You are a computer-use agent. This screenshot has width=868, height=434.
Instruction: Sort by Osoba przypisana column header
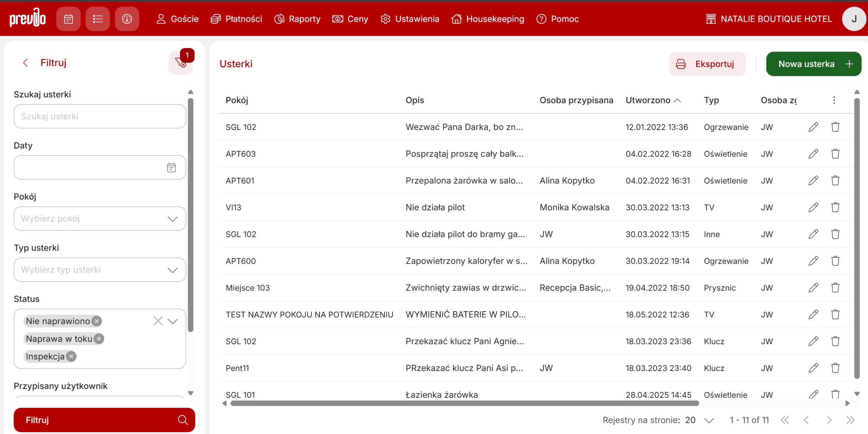pyautogui.click(x=576, y=100)
